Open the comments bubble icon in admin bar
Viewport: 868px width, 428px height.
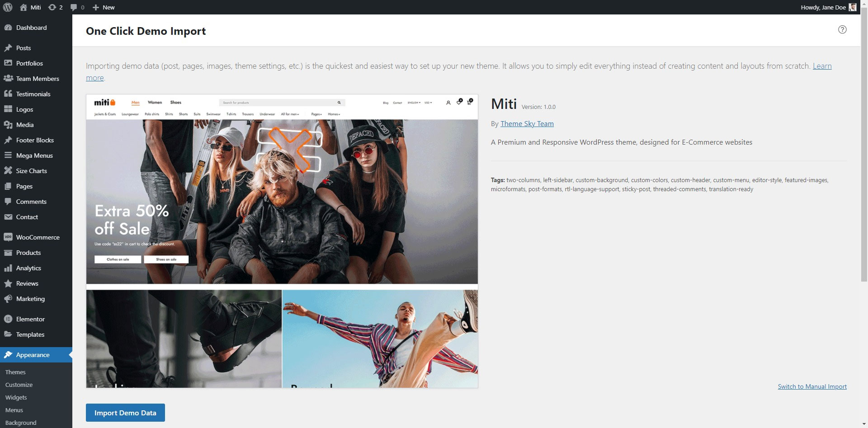pos(74,7)
